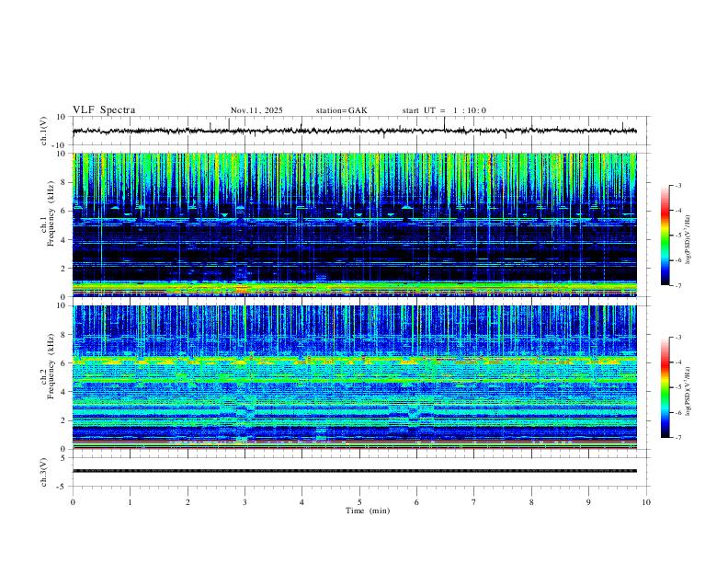Click the "VLF Spectra" plot title
This screenshot has width=728, height=563.
coord(104,110)
